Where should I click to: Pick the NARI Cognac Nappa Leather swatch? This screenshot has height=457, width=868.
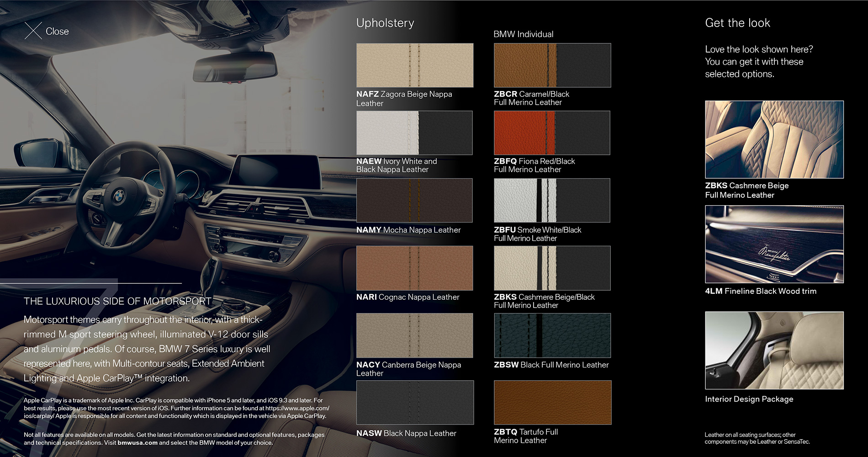coord(414,268)
